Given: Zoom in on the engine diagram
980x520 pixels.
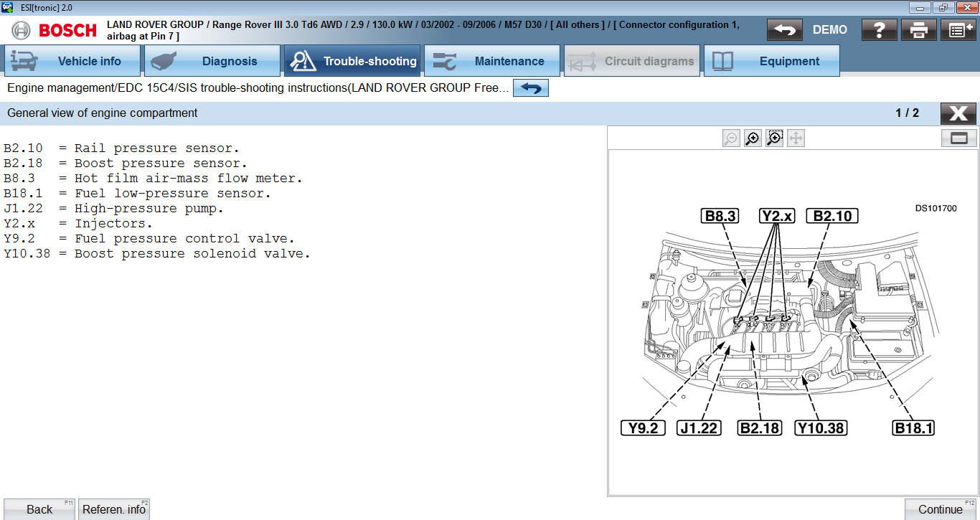Looking at the screenshot, I should pos(753,138).
